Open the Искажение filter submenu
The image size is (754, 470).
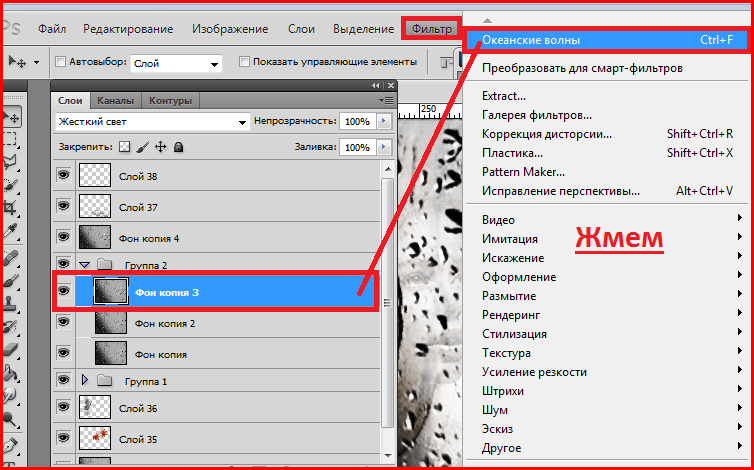tap(606, 258)
